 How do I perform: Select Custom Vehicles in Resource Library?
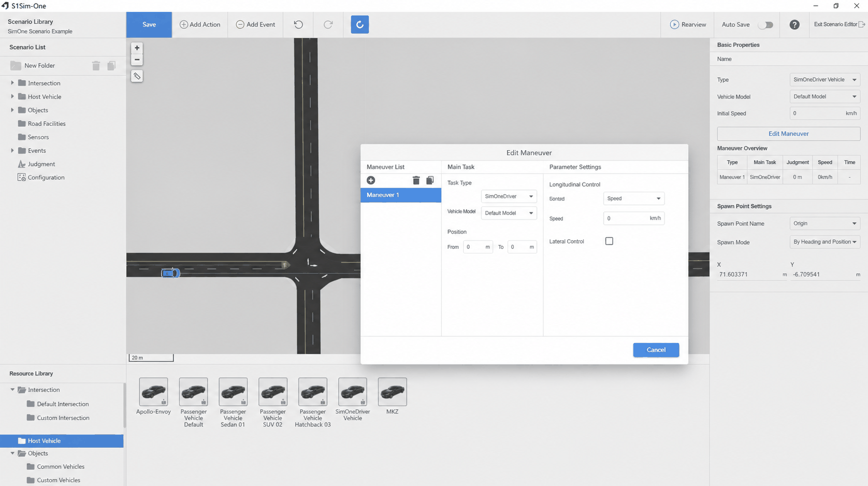(x=53, y=480)
